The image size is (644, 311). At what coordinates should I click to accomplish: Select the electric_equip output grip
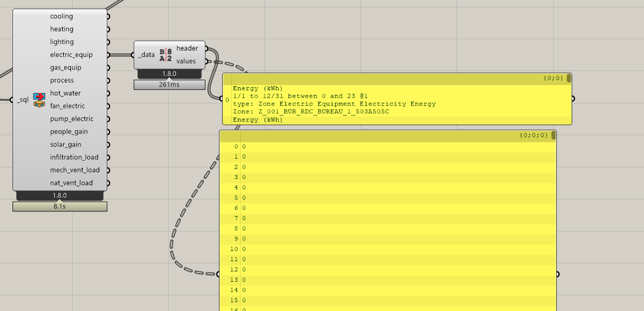pos(108,55)
